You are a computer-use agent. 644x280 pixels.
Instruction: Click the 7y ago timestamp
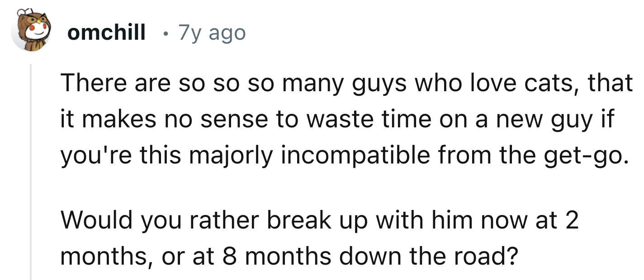click(212, 33)
